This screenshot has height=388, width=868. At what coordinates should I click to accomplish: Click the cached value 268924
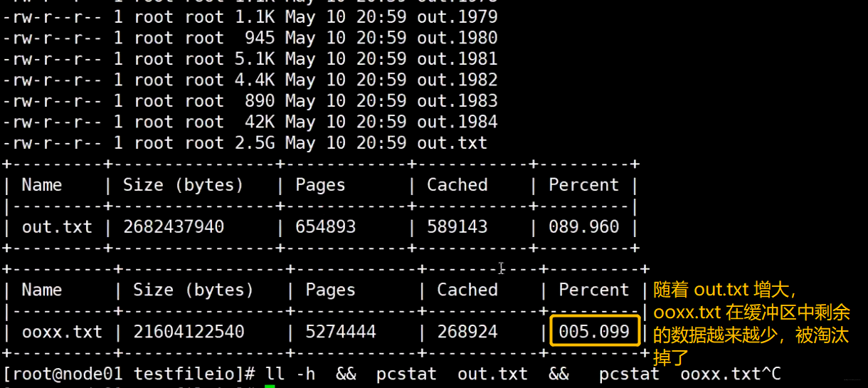click(467, 332)
